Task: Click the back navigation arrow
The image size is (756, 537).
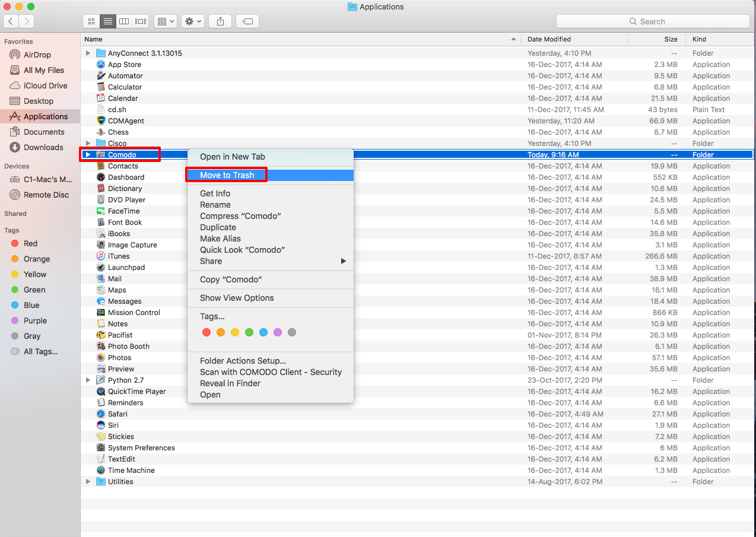Action: click(12, 21)
